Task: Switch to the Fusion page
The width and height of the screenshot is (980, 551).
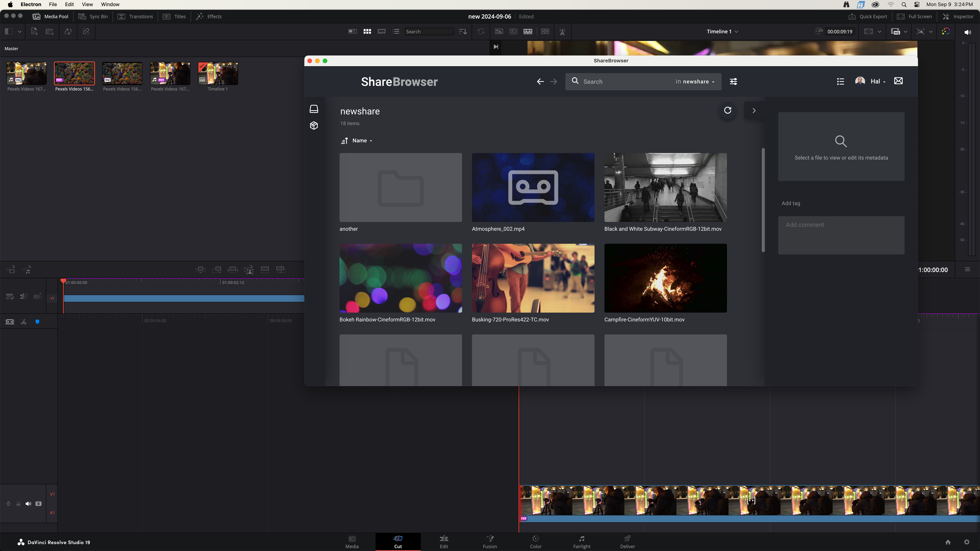Action: coord(490,542)
